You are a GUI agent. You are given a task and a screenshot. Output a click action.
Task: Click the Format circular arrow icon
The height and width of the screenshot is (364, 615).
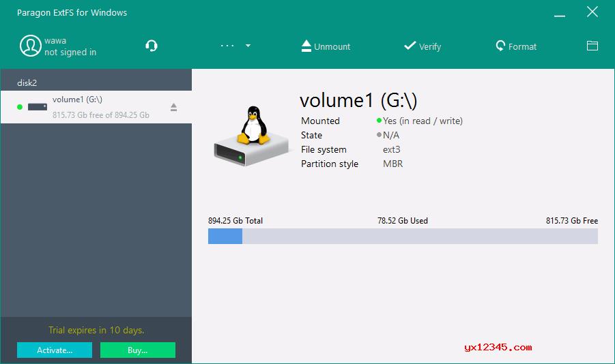pos(500,46)
